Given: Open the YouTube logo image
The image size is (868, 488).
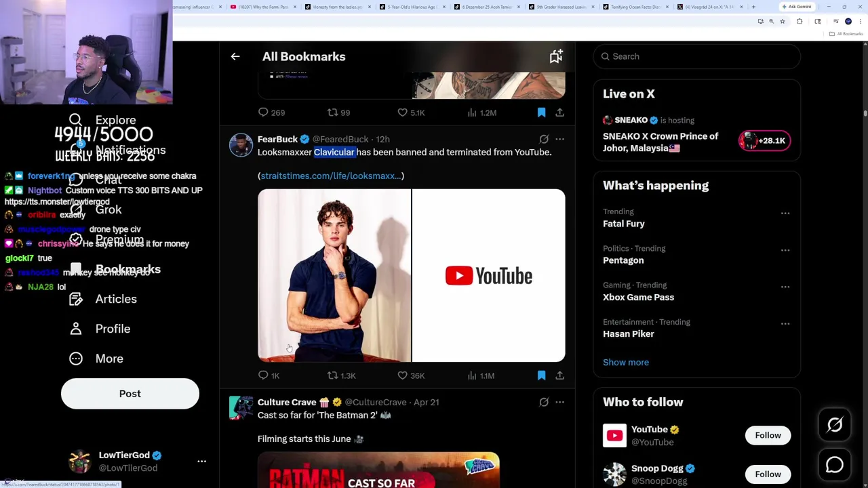Looking at the screenshot, I should click(489, 275).
